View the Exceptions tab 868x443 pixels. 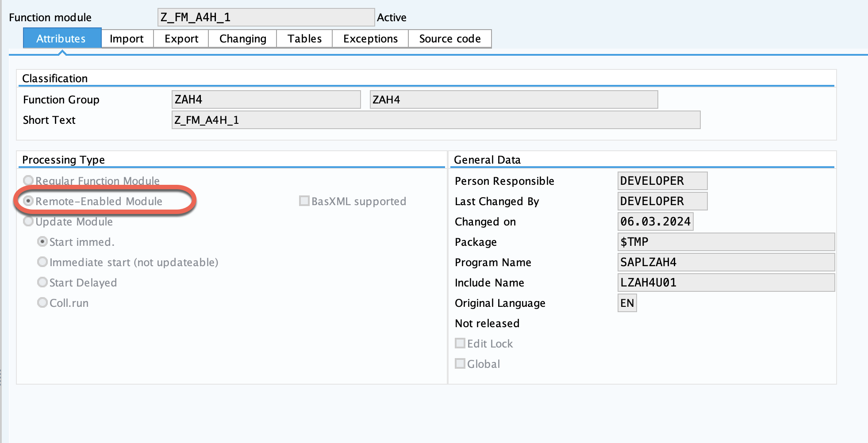(369, 38)
